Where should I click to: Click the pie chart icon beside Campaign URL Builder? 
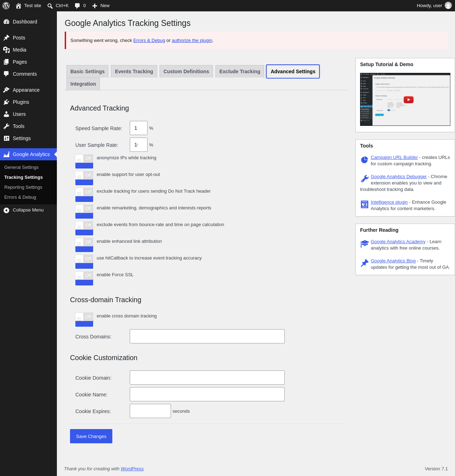(x=364, y=160)
